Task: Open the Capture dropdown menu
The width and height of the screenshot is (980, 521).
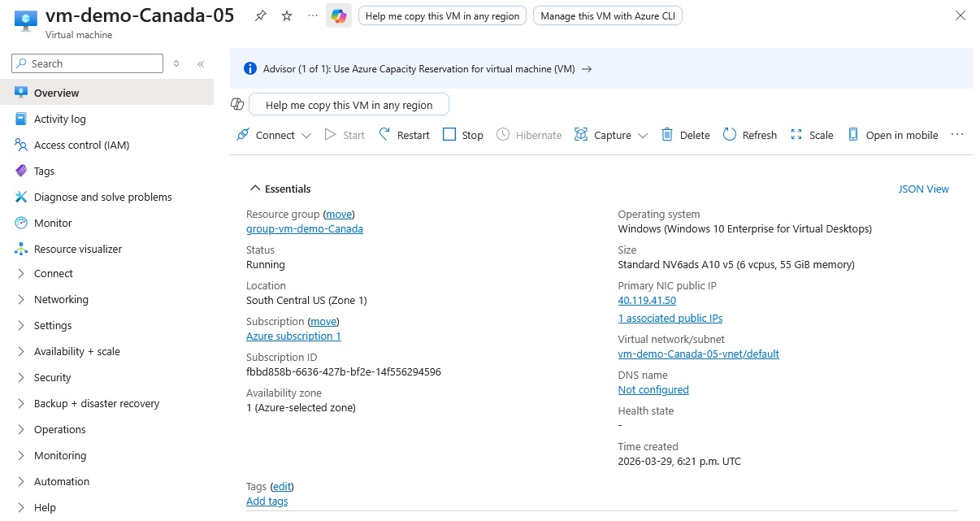Action: (643, 136)
